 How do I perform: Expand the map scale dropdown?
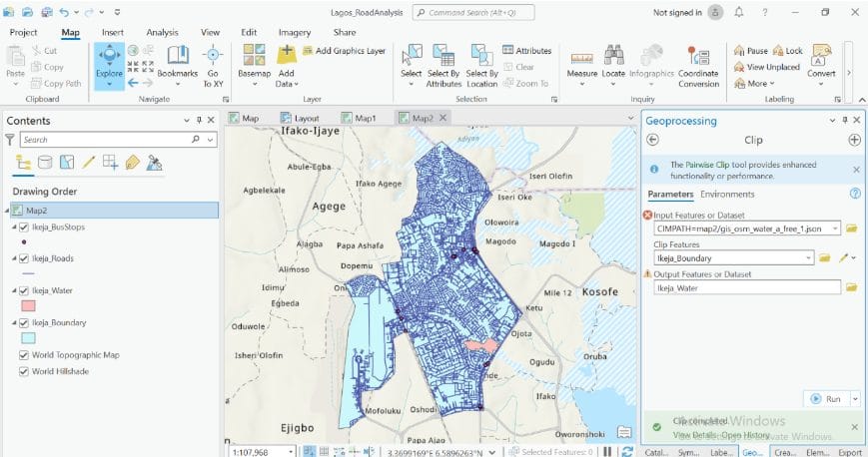point(293,452)
